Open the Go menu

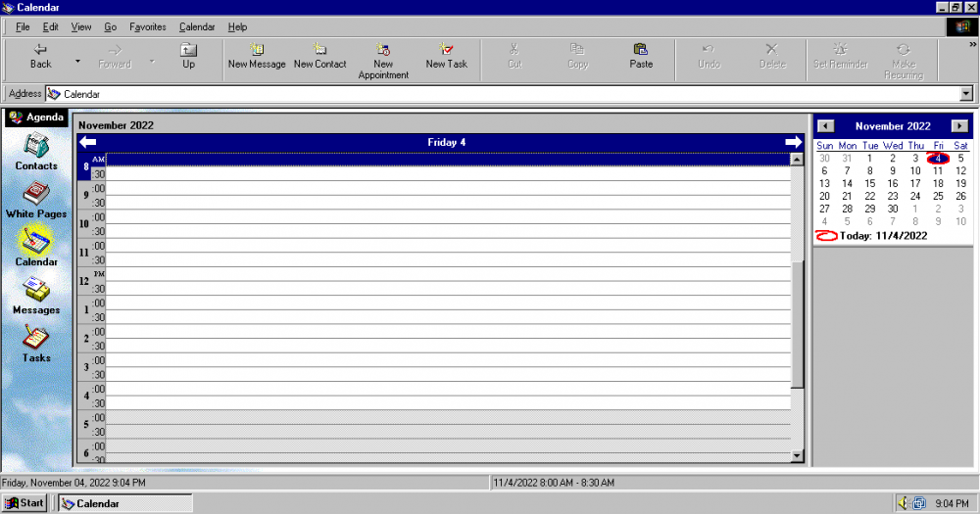[x=110, y=26]
